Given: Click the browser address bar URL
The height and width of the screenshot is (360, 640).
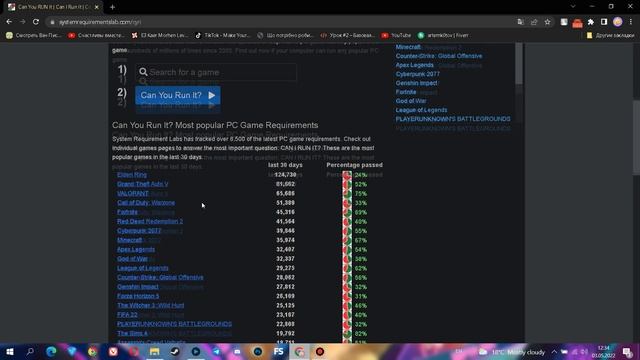Looking at the screenshot, I should tap(100, 22).
